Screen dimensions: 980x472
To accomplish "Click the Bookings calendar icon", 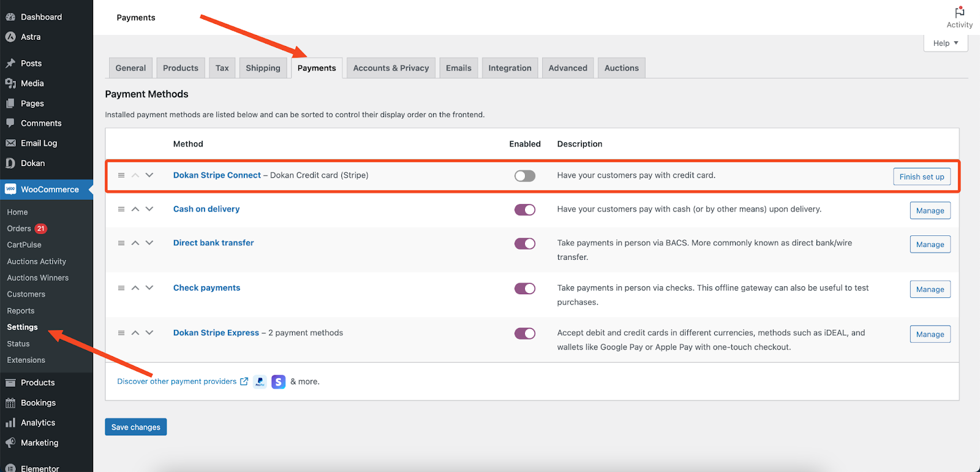I will [10, 403].
